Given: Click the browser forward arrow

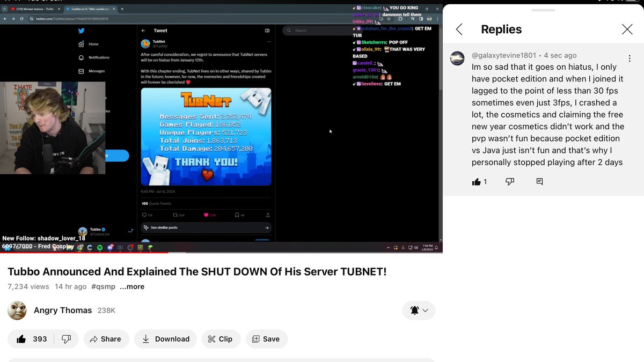Looking at the screenshot, I should pos(13,19).
